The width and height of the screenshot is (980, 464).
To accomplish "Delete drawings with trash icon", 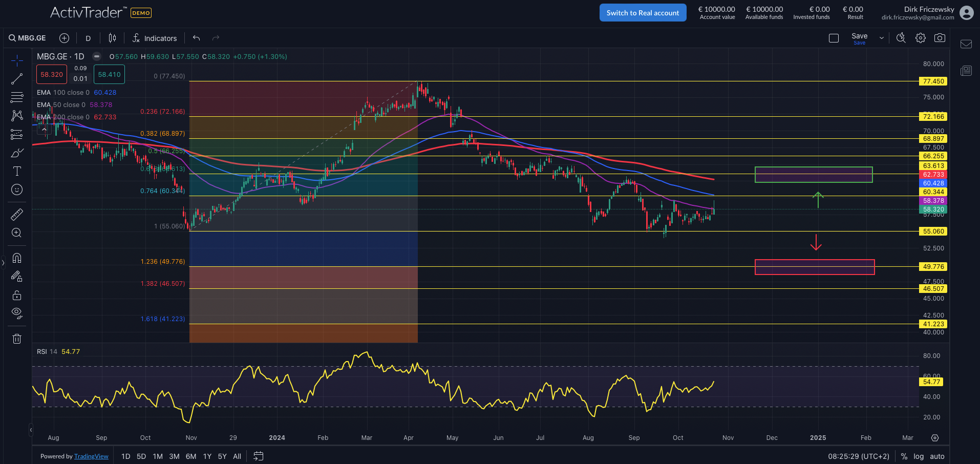I will click(x=17, y=339).
